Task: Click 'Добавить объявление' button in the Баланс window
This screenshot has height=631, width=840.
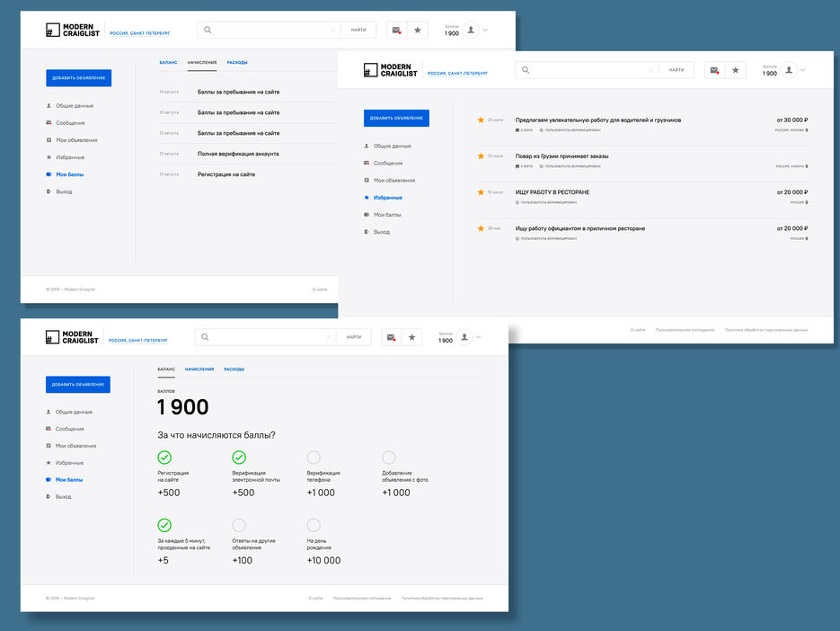Action: pos(77,385)
